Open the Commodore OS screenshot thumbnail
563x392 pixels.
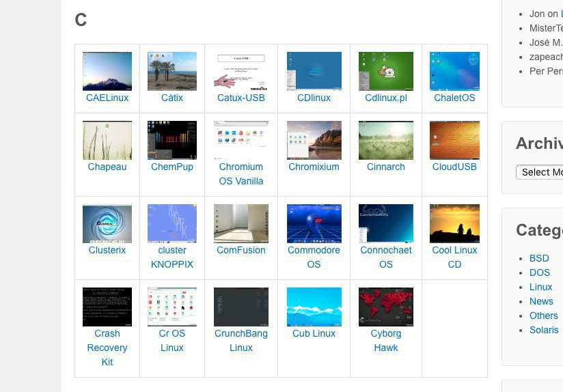(x=314, y=223)
